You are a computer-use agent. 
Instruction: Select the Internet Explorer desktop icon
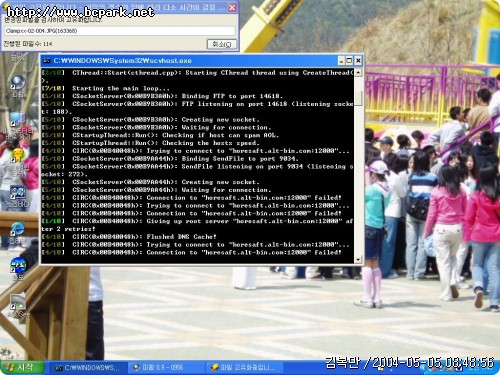coord(18,233)
